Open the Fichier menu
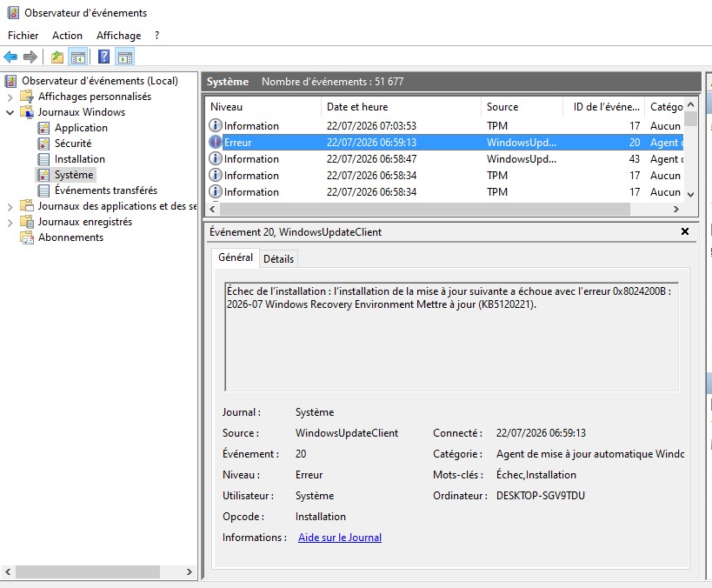The height and width of the screenshot is (588, 712). point(23,36)
